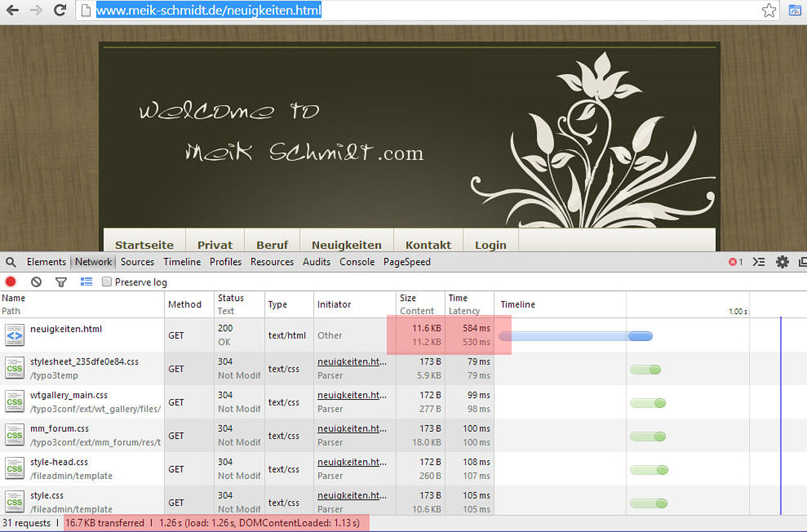Sort requests by Status column header

tap(231, 298)
